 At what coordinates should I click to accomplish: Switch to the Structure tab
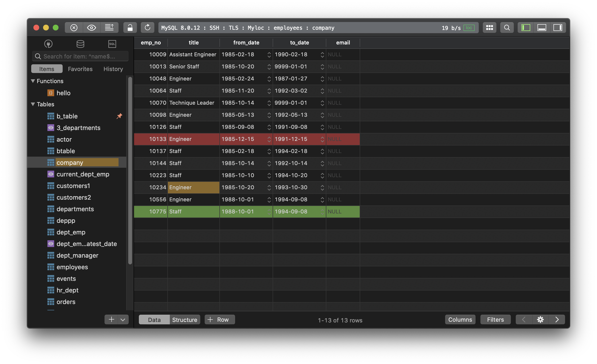pos(184,319)
